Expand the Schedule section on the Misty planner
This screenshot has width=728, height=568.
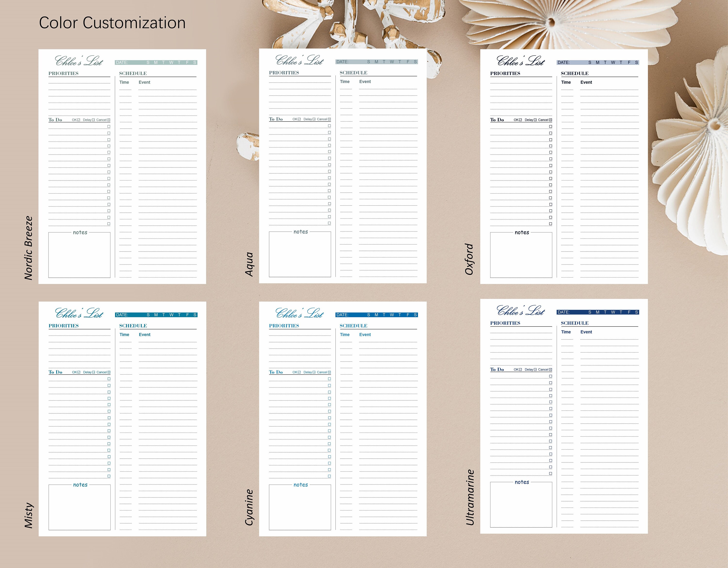pos(133,326)
